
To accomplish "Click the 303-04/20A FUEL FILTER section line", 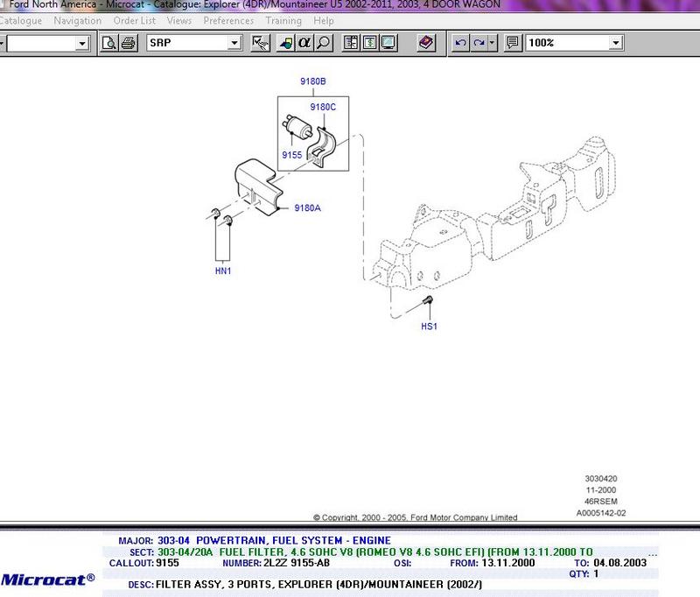I will coord(375,551).
